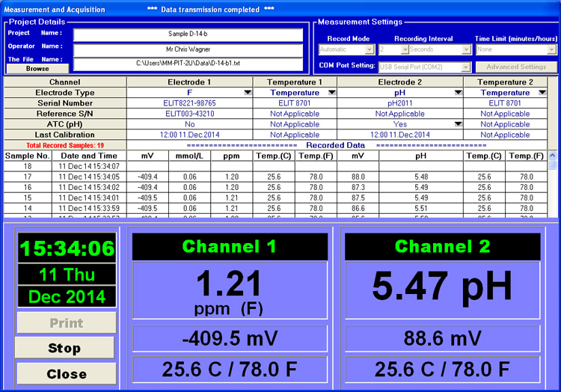Open the Record Mode Automatic dropdown
This screenshot has height=392, width=561.
(x=370, y=49)
